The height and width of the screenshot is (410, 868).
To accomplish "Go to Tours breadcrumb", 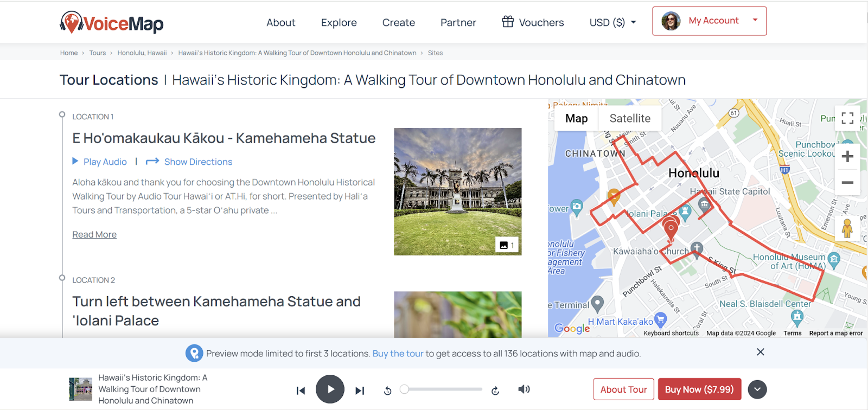I will [x=98, y=53].
